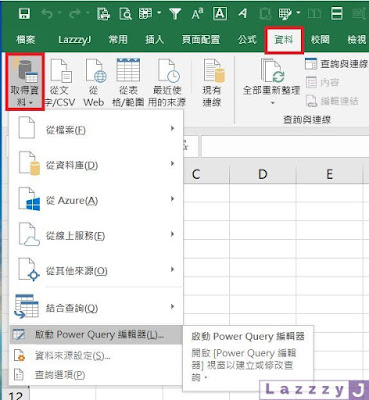Viewport: 369px width, 400px height.
Task: Open 從檔案(F) submenu
Action: coord(96,129)
